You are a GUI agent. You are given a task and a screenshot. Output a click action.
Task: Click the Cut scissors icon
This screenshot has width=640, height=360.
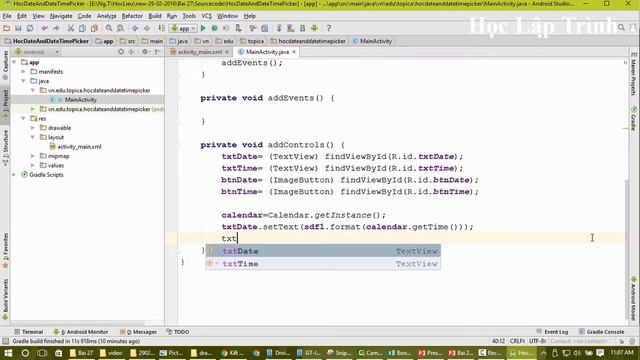coord(71,28)
